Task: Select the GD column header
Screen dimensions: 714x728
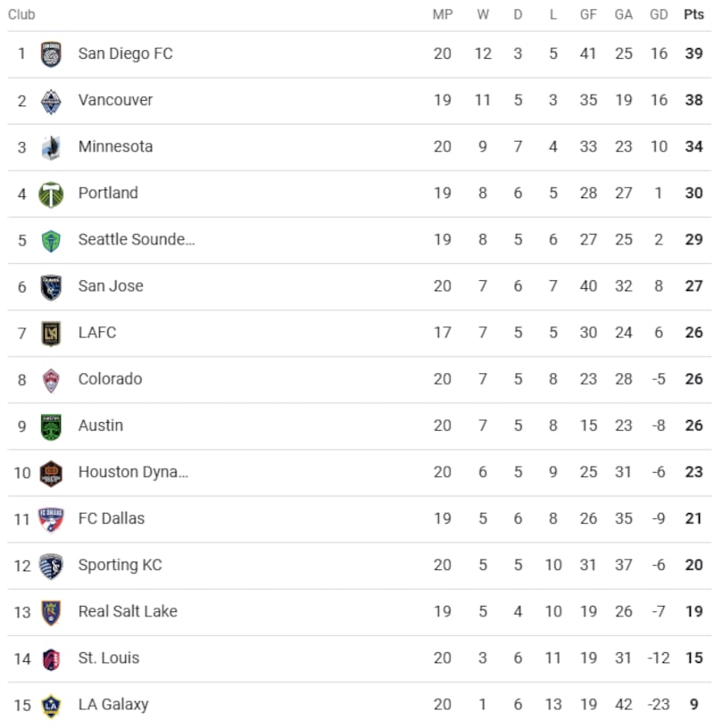Action: (x=659, y=14)
